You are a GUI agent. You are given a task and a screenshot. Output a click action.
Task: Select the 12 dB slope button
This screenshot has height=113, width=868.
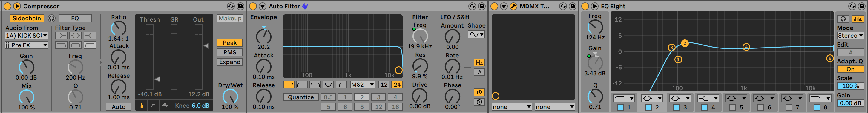tap(384, 84)
